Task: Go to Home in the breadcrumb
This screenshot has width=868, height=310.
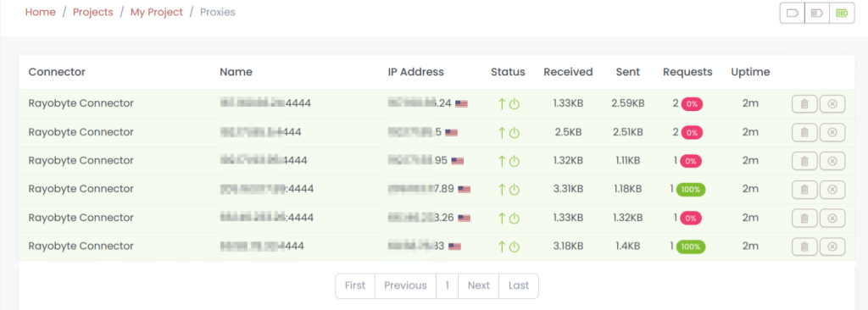Action: (x=41, y=12)
